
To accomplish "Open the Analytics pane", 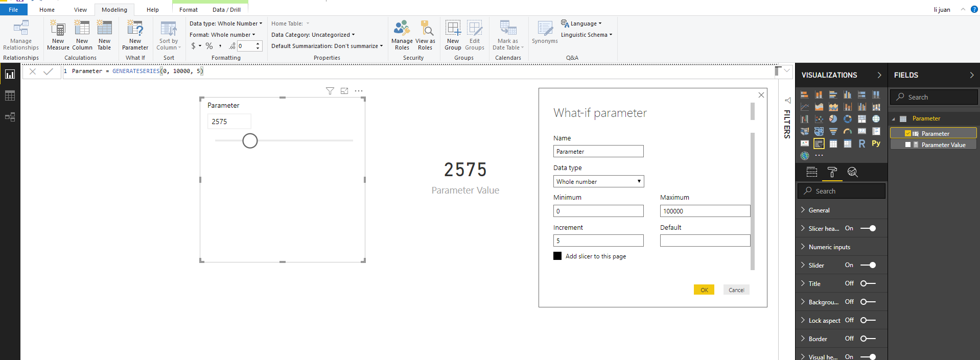I will 852,172.
